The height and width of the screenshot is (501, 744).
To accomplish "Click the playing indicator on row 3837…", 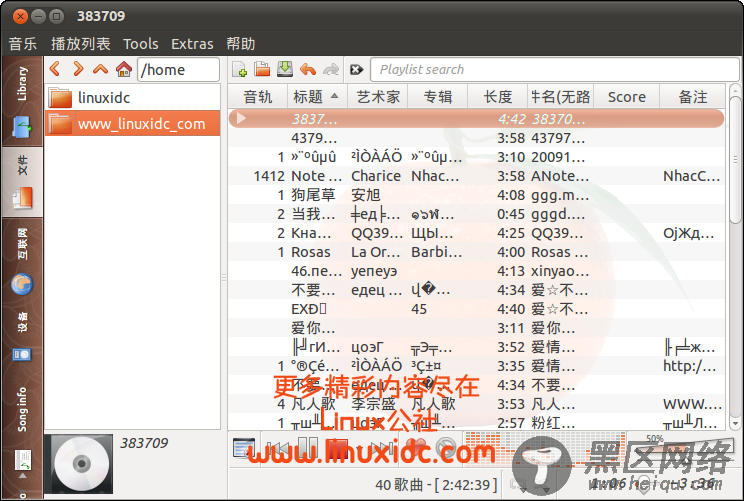I will pyautogui.click(x=241, y=118).
